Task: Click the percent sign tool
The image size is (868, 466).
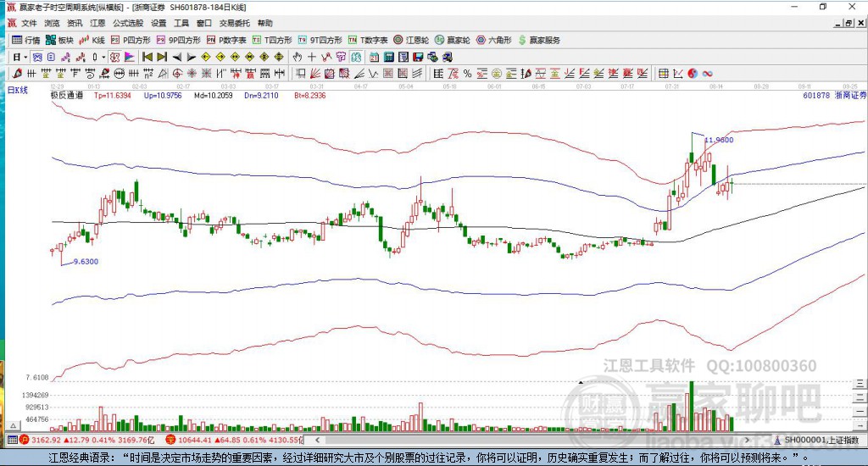Action: tap(467, 74)
